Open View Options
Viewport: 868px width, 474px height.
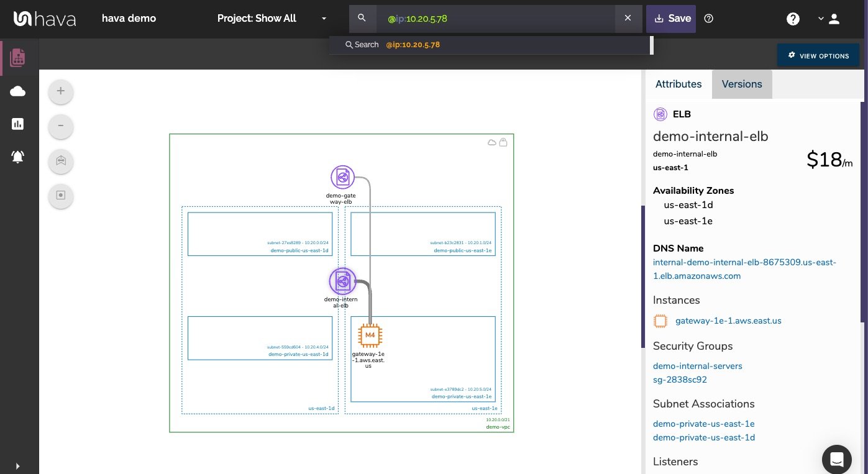point(818,55)
